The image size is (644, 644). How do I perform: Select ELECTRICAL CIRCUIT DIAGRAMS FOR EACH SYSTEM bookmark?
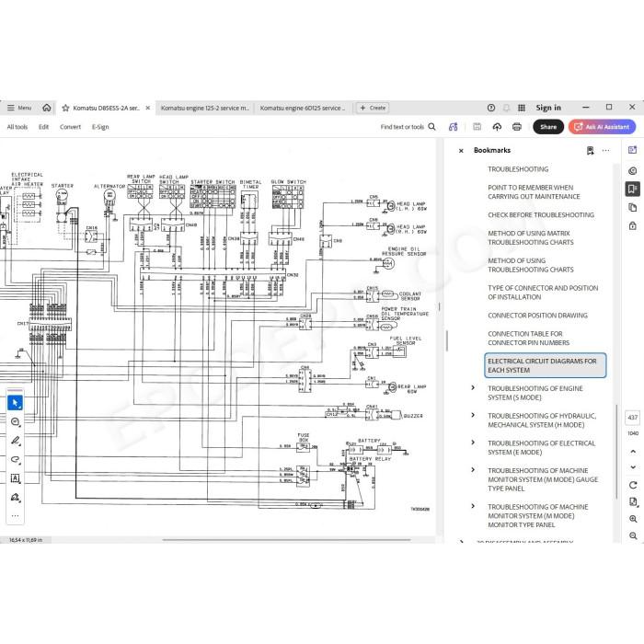(x=545, y=365)
